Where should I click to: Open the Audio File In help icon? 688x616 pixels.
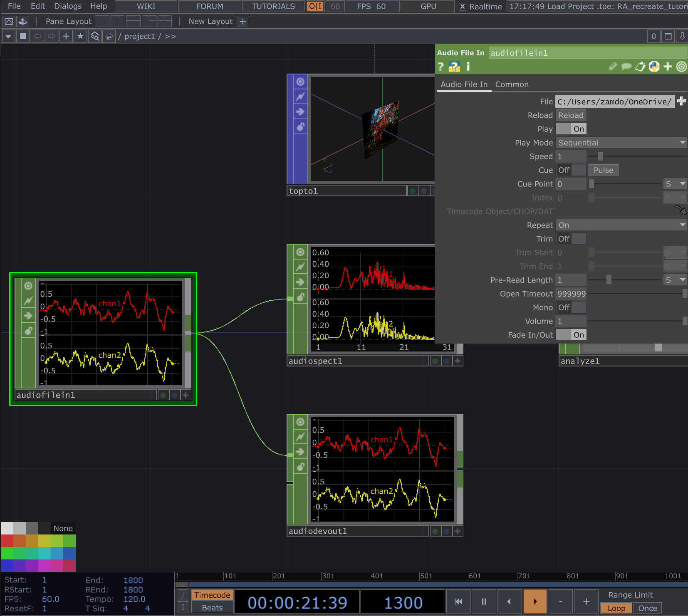click(x=441, y=67)
